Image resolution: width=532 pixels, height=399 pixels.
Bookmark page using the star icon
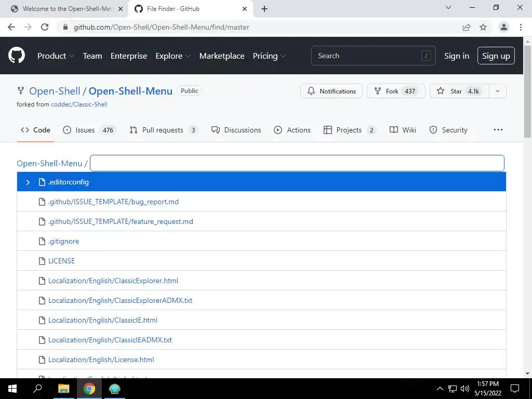coord(483,27)
